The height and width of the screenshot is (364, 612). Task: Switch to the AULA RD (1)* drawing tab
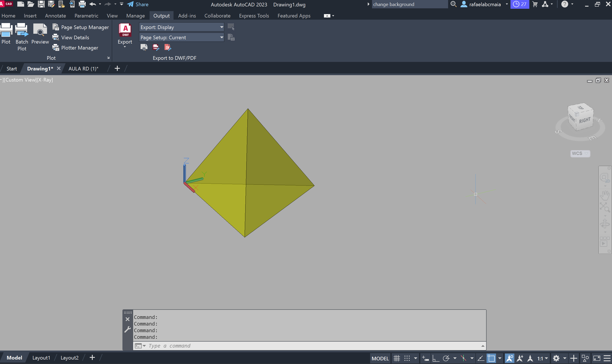83,69
